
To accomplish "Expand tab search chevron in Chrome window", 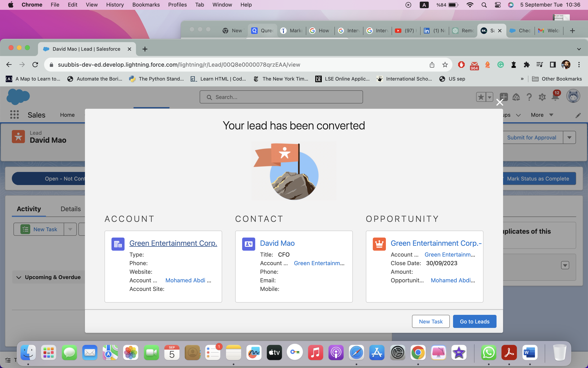I will tap(579, 49).
